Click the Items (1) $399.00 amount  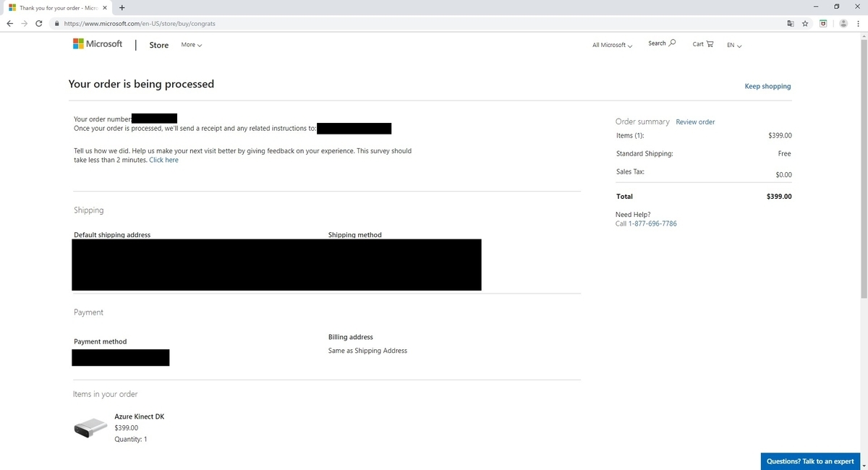(x=780, y=135)
